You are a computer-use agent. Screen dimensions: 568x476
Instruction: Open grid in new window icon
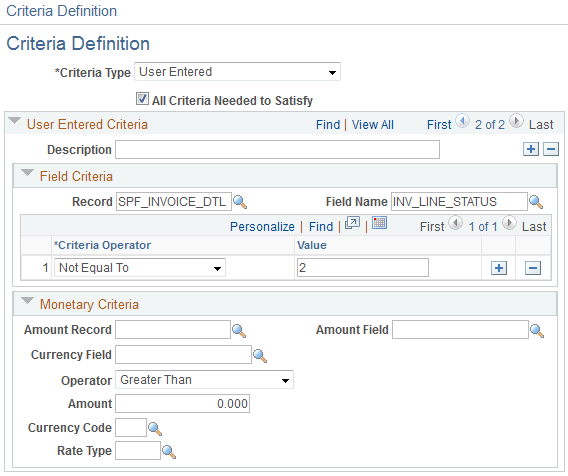[x=352, y=223]
